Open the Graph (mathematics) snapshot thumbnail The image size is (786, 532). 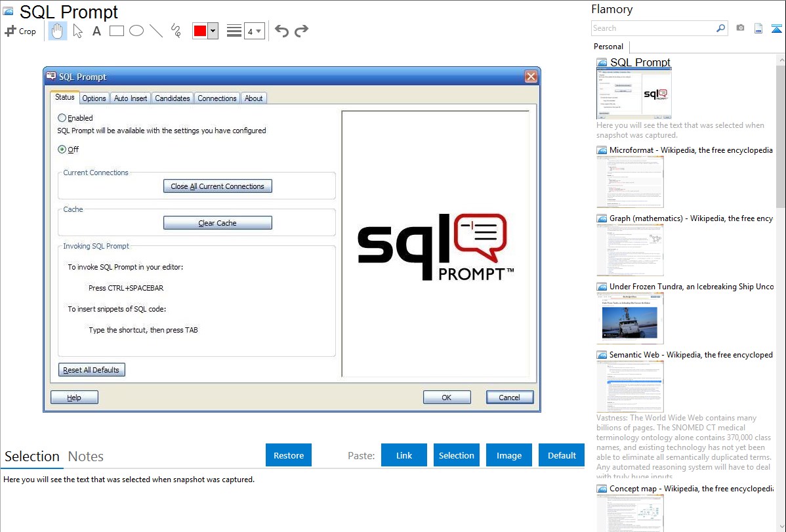click(630, 250)
